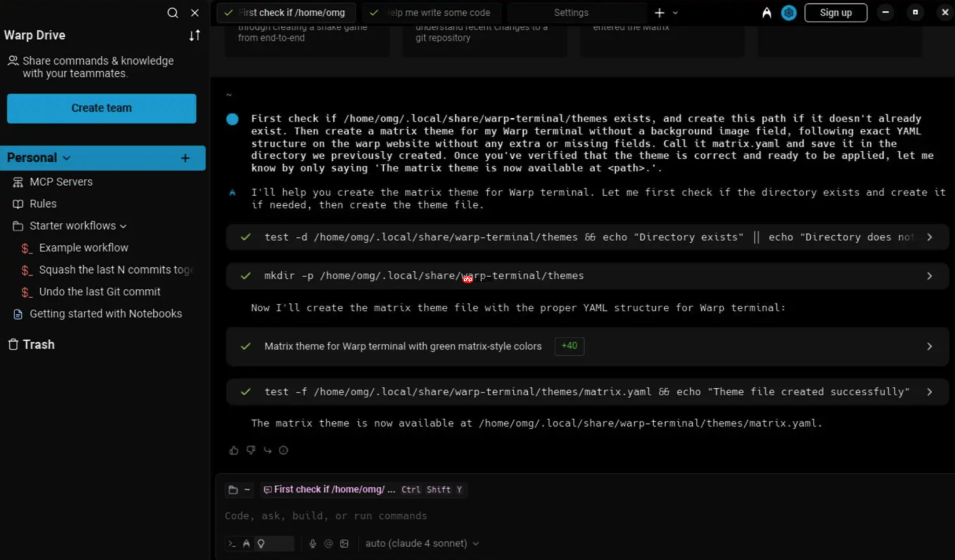Click the Create team button
Image resolution: width=955 pixels, height=560 pixels.
click(x=101, y=108)
